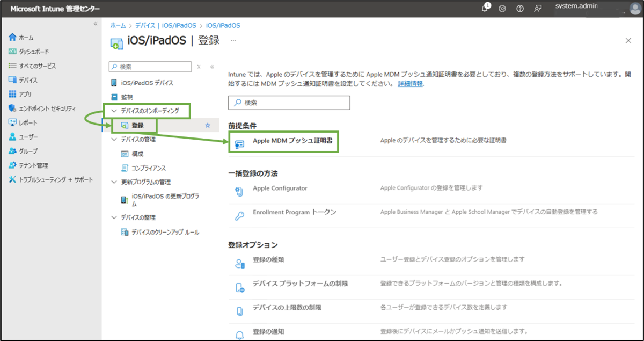Collapse the main left sidebar with chevrons
Viewport: 644px width, 341px height.
coord(96,24)
